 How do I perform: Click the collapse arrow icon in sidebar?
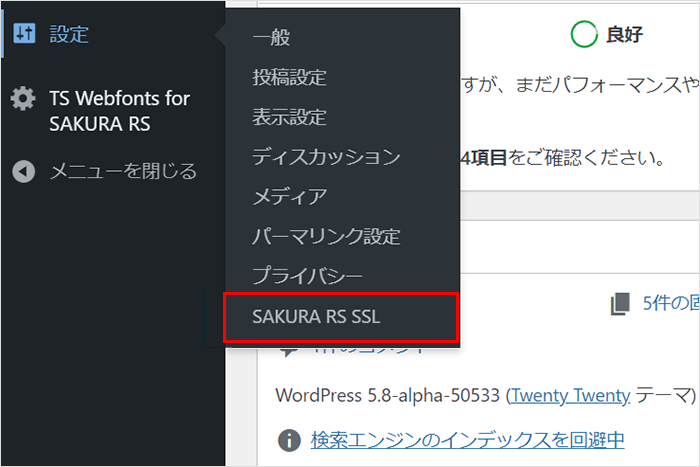pos(24,171)
